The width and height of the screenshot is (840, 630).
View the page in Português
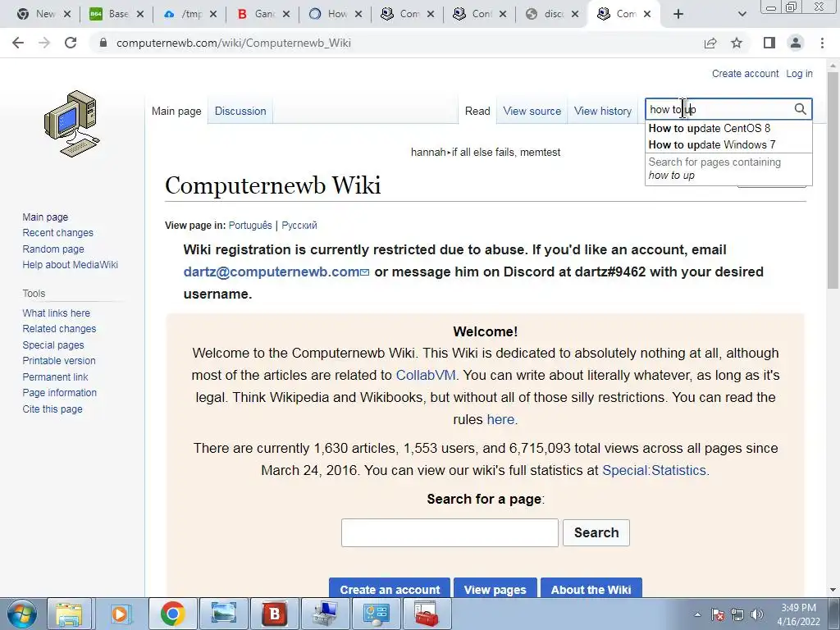[x=250, y=225]
